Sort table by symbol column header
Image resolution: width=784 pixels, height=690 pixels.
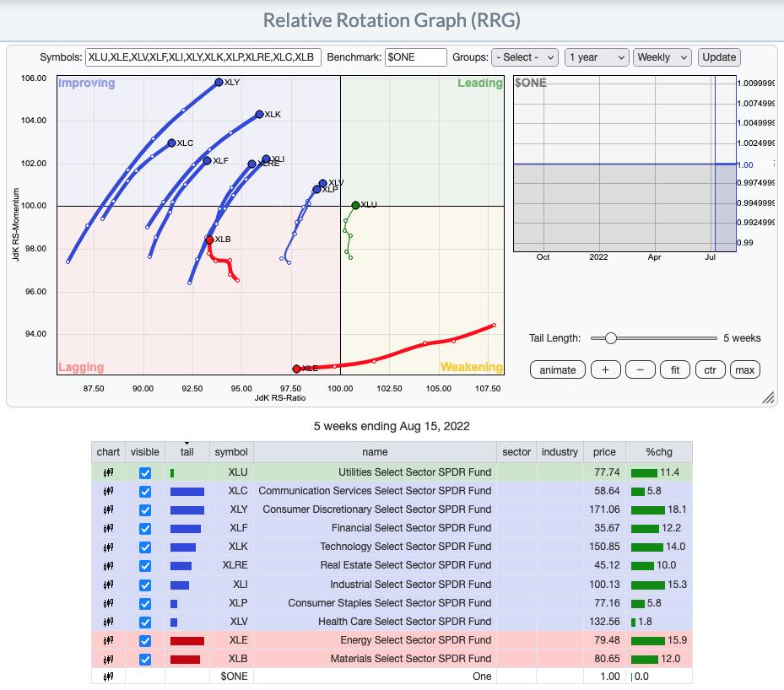click(231, 452)
